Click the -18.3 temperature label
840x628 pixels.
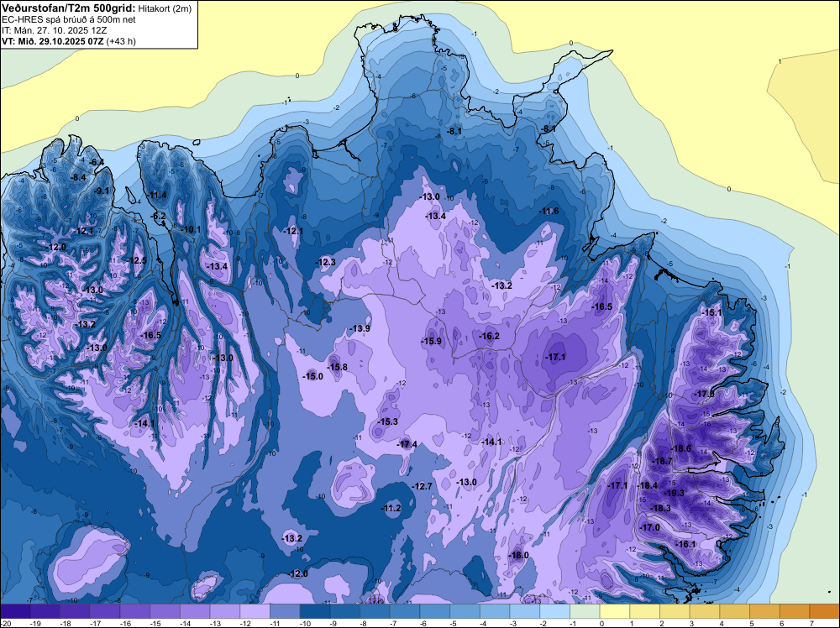click(x=661, y=508)
